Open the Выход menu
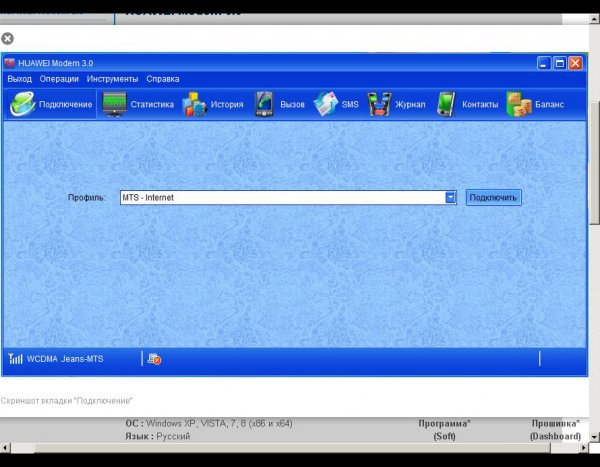The height and width of the screenshot is (467, 600). tap(20, 79)
